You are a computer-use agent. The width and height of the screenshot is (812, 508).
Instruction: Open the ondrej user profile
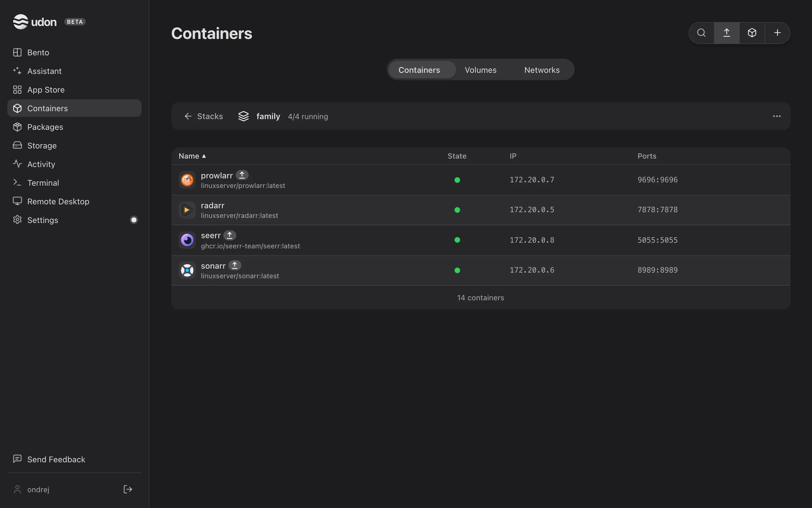[31, 490]
